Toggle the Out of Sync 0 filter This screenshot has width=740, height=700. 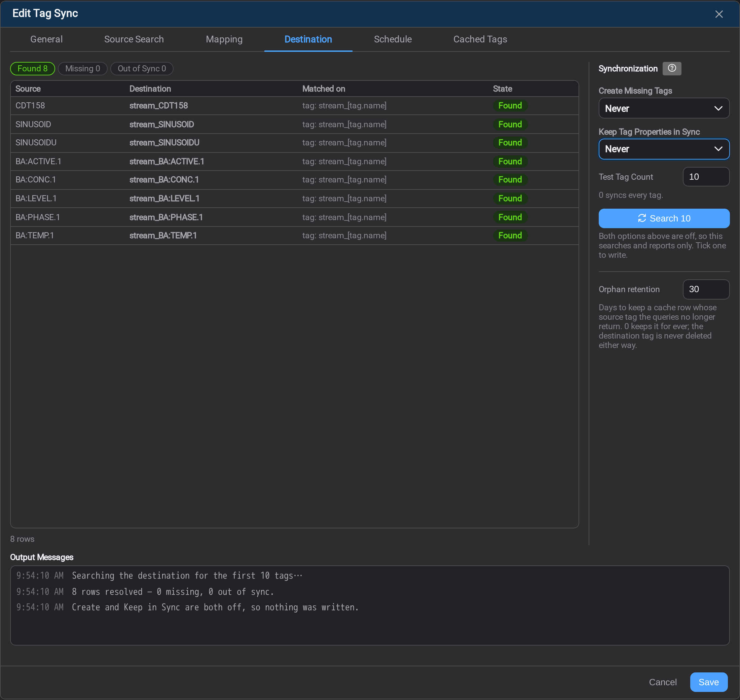142,68
